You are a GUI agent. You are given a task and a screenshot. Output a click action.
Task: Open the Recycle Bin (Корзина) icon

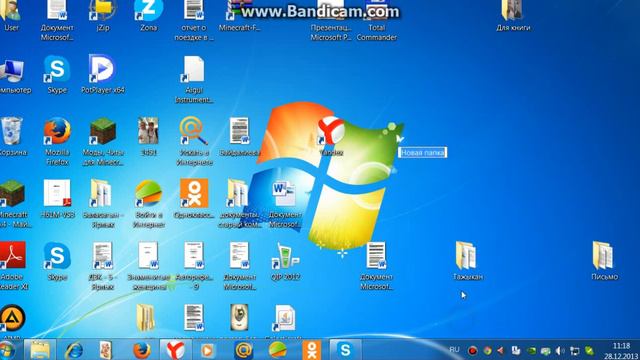[x=12, y=136]
